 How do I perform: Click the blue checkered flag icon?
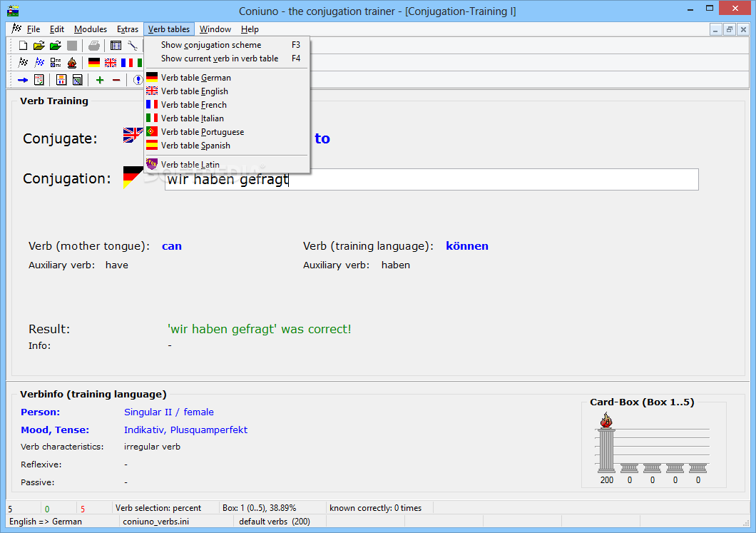click(x=39, y=63)
